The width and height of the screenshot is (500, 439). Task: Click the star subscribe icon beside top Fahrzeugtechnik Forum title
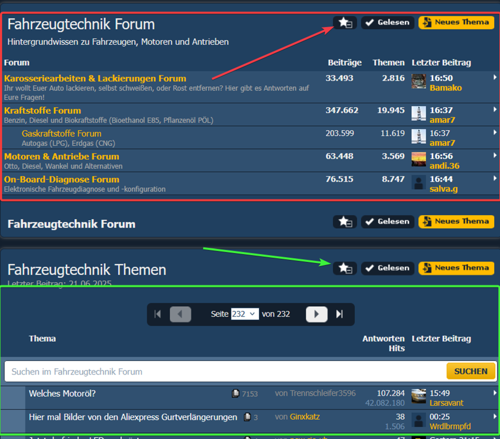(x=345, y=23)
